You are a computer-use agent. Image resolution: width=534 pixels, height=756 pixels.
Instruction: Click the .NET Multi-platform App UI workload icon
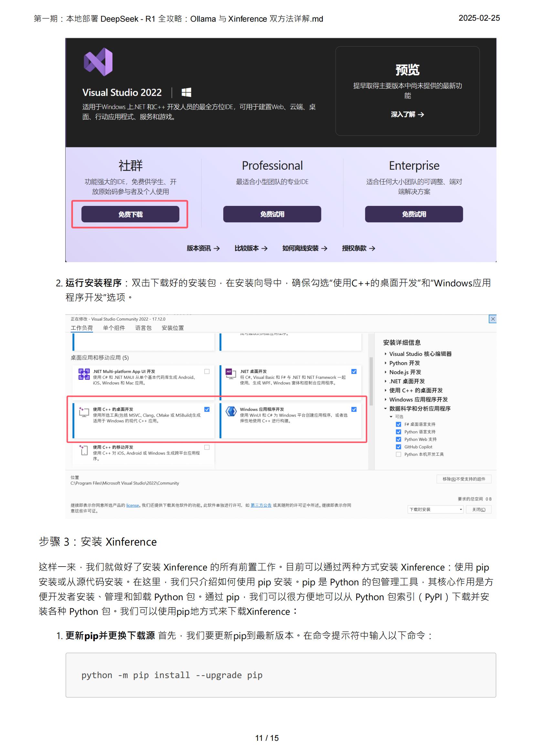[x=84, y=374]
